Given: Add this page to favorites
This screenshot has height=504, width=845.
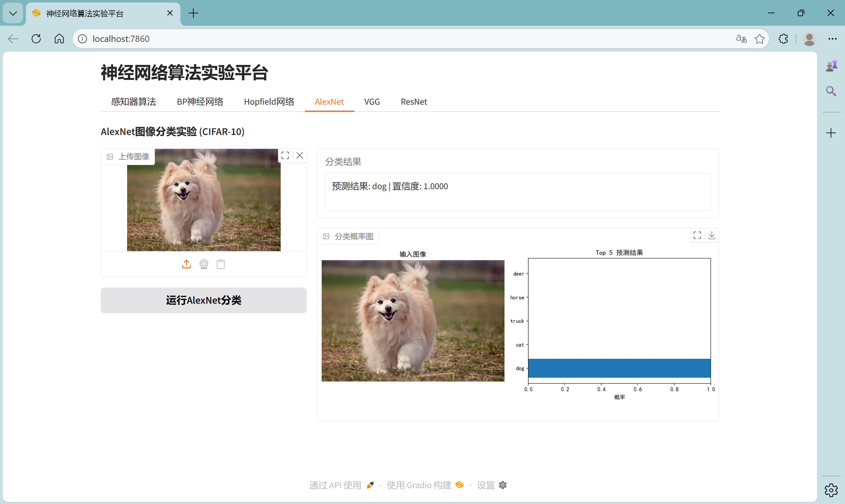Looking at the screenshot, I should 759,39.
